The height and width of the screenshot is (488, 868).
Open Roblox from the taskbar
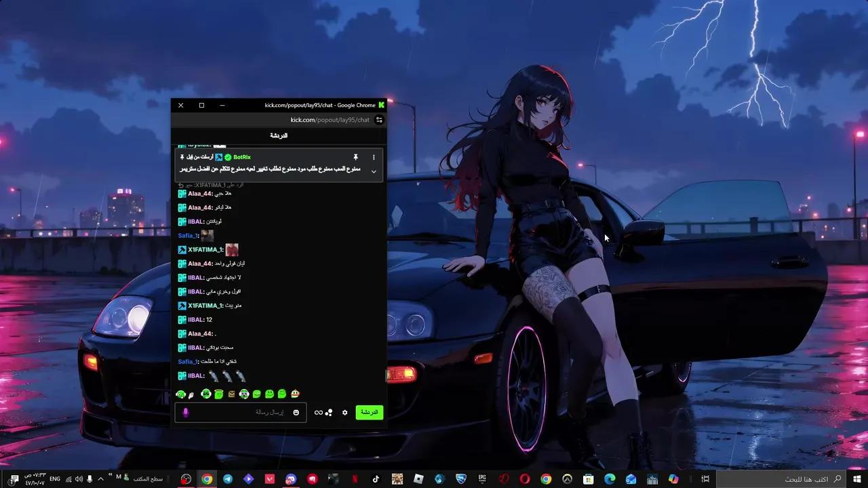tap(418, 479)
